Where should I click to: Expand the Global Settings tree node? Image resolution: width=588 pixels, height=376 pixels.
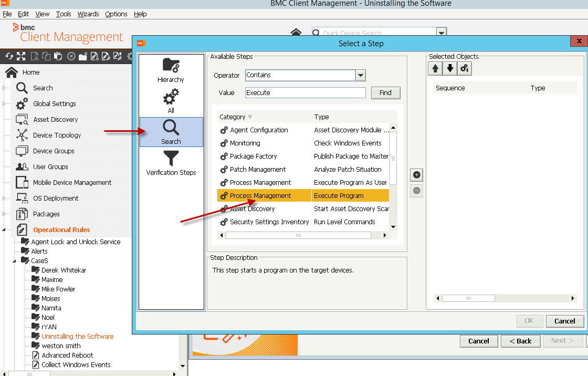tap(4, 103)
